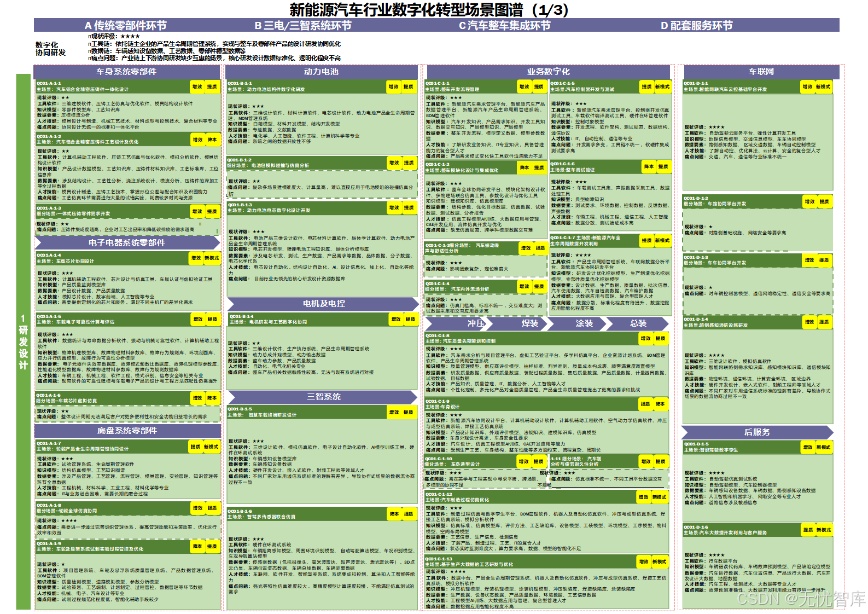Click 增效 tag on 电机研发与工艺数字化协同 card
The height and width of the screenshot is (614, 868).
click(396, 319)
